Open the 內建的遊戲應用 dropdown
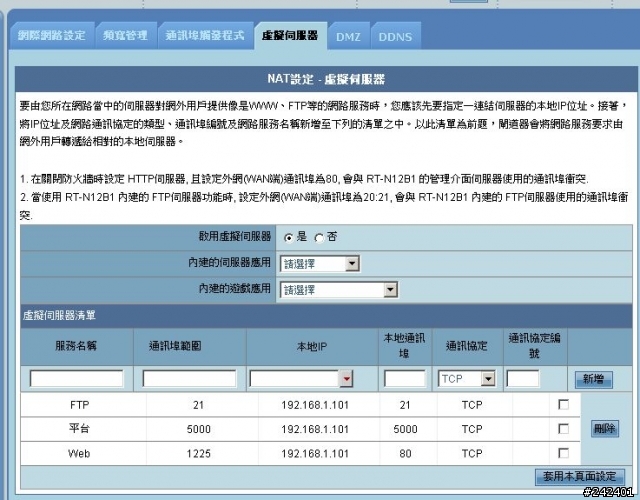The width and height of the screenshot is (640, 500). tap(339, 290)
